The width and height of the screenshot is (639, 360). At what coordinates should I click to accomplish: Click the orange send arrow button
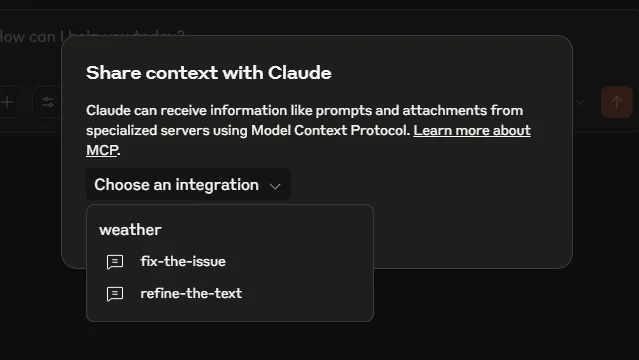(x=617, y=102)
